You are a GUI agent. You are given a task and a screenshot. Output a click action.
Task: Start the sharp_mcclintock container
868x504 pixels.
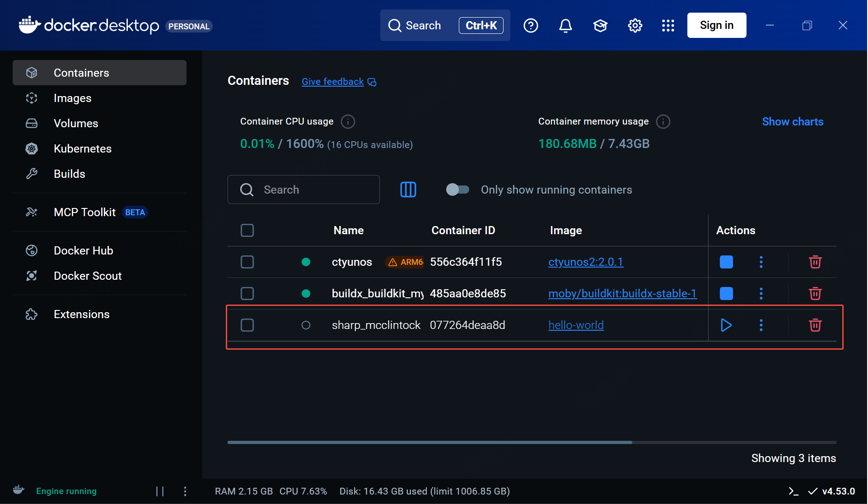click(726, 325)
